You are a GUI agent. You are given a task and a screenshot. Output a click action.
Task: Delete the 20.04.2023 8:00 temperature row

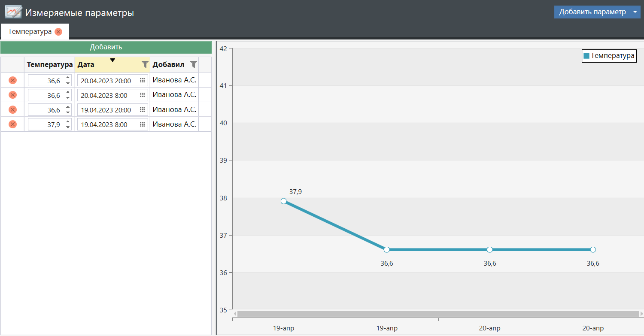tap(13, 95)
